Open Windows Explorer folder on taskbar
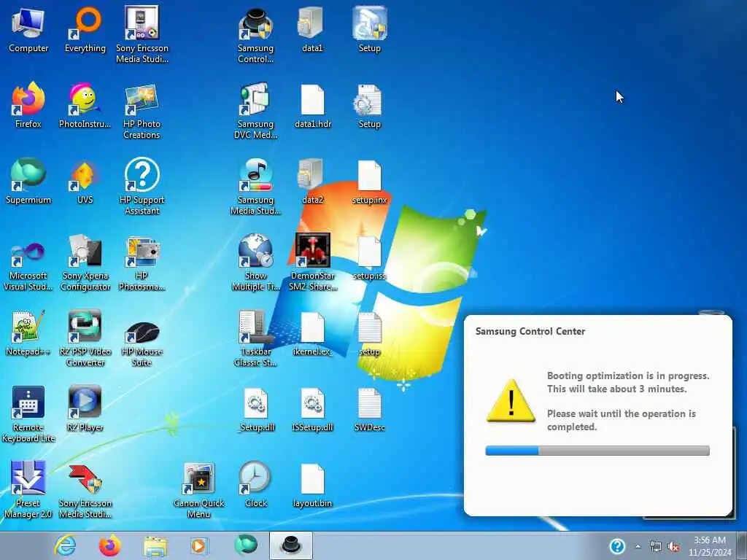The image size is (747, 560). point(155,545)
